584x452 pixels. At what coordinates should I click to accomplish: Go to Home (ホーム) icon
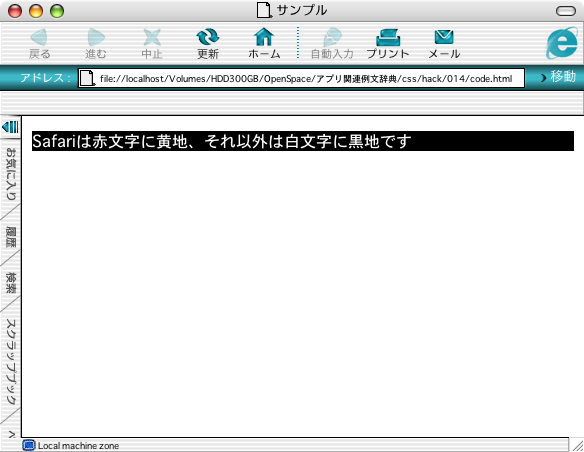(x=264, y=37)
